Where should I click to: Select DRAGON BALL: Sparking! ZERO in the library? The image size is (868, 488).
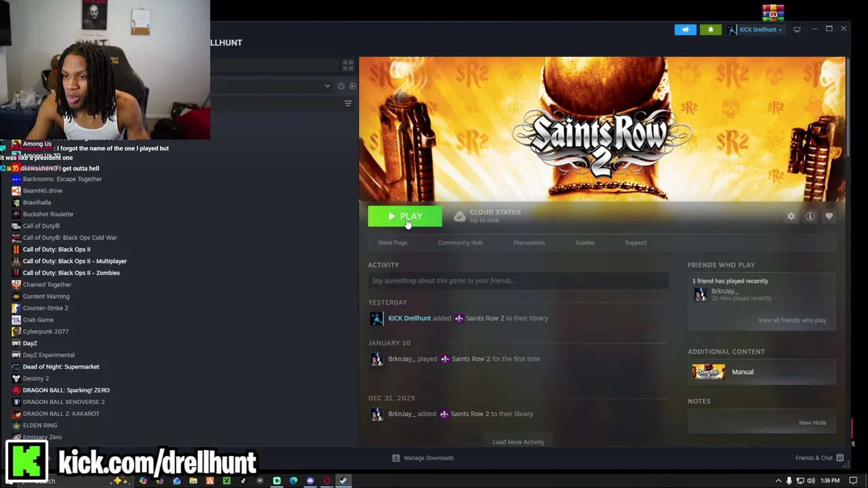coord(66,390)
